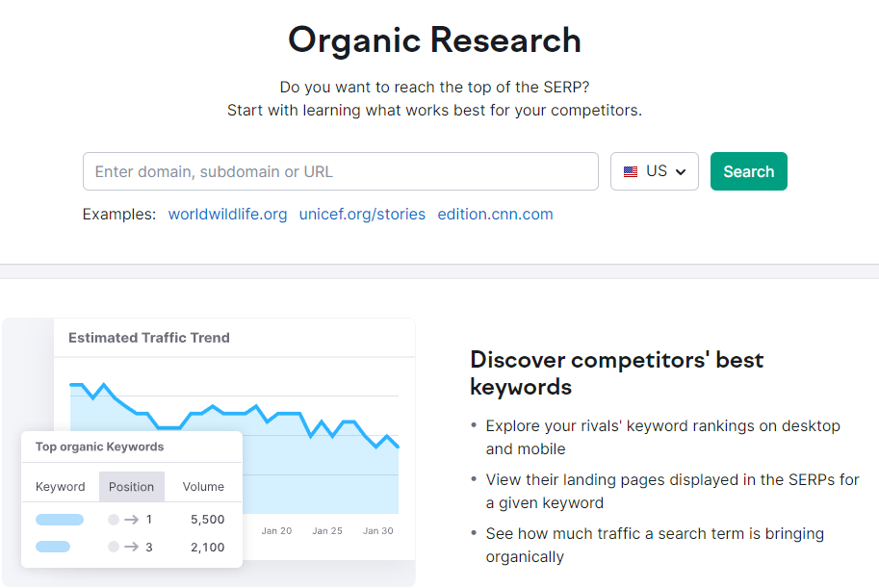
Task: Click the domain, subdomain or URL input field
Action: pyautogui.click(x=340, y=171)
